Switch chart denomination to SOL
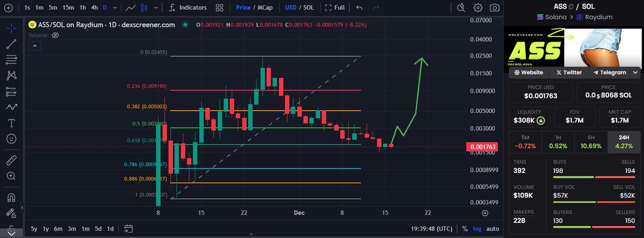Image resolution: width=644 pixels, height=238 pixels. [x=309, y=8]
